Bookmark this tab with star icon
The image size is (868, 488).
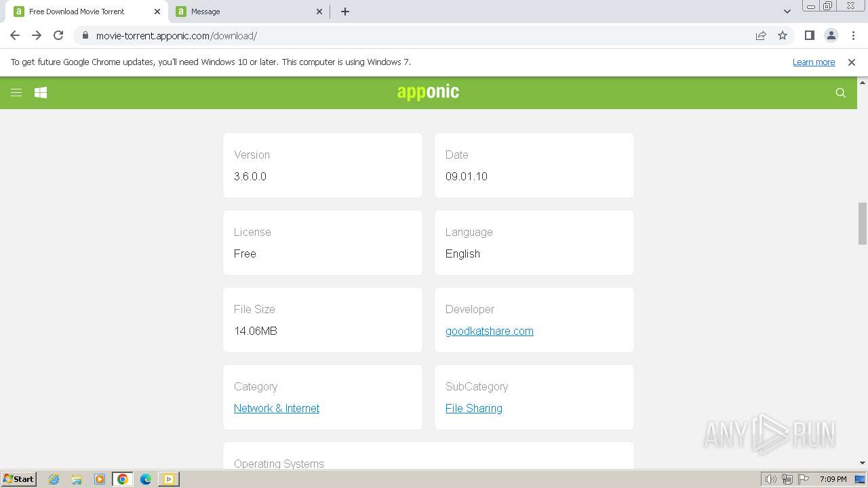(783, 35)
